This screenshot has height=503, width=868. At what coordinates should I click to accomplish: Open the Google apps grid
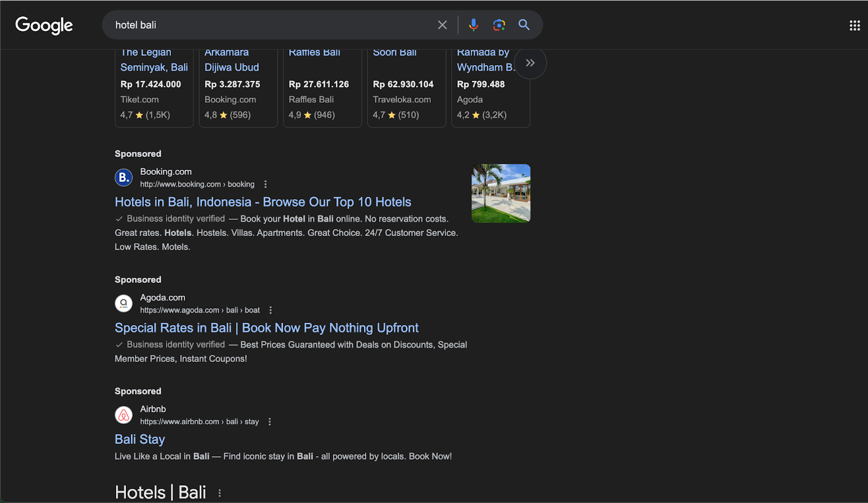854,26
